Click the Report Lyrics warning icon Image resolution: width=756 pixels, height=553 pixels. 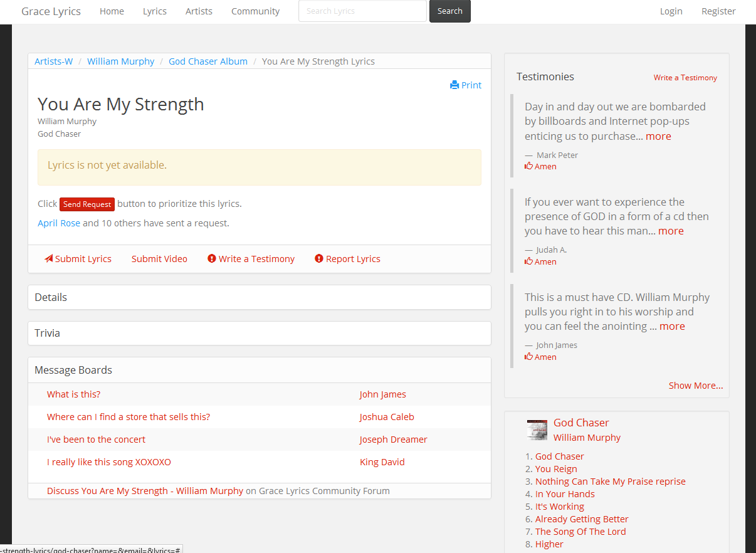point(319,259)
